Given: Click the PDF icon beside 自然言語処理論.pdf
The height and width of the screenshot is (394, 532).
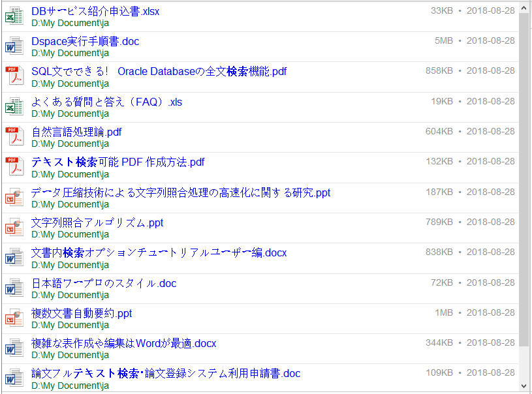Looking at the screenshot, I should pyautogui.click(x=14, y=137).
